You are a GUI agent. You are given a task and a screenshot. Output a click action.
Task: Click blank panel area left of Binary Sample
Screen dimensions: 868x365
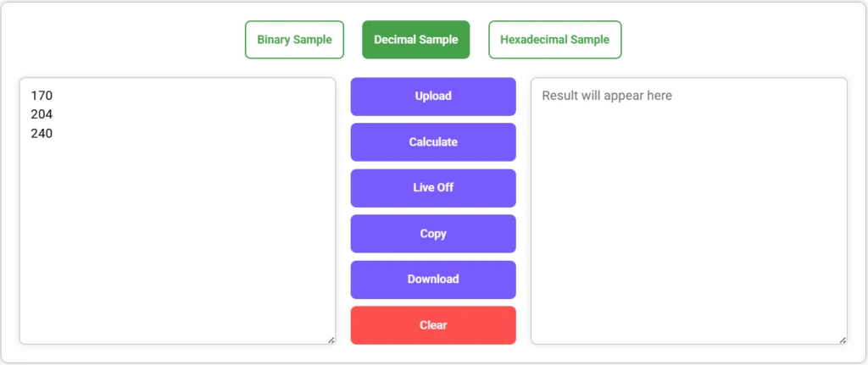point(127,40)
